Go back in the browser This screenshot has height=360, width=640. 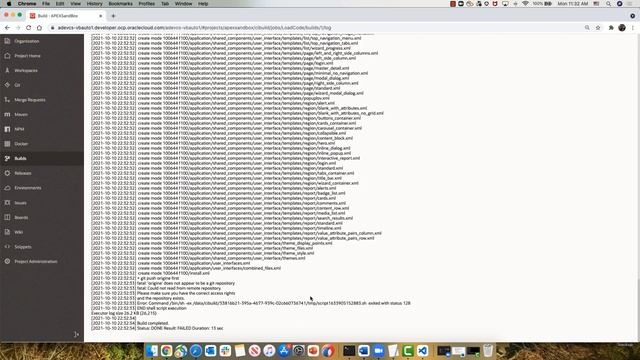(7, 28)
